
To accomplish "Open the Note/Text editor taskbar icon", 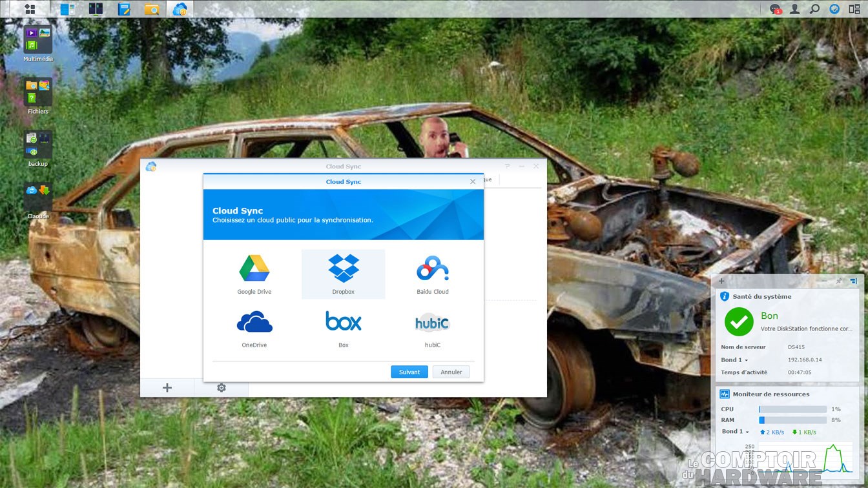I will pyautogui.click(x=124, y=9).
